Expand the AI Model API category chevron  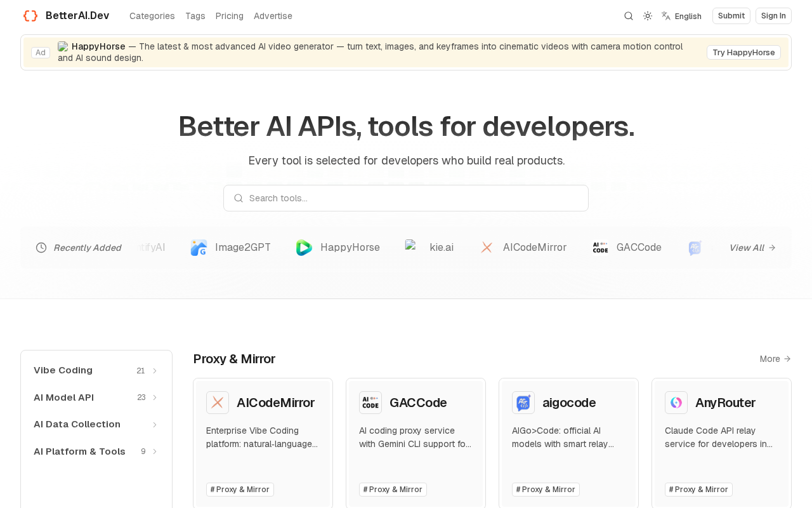point(155,398)
